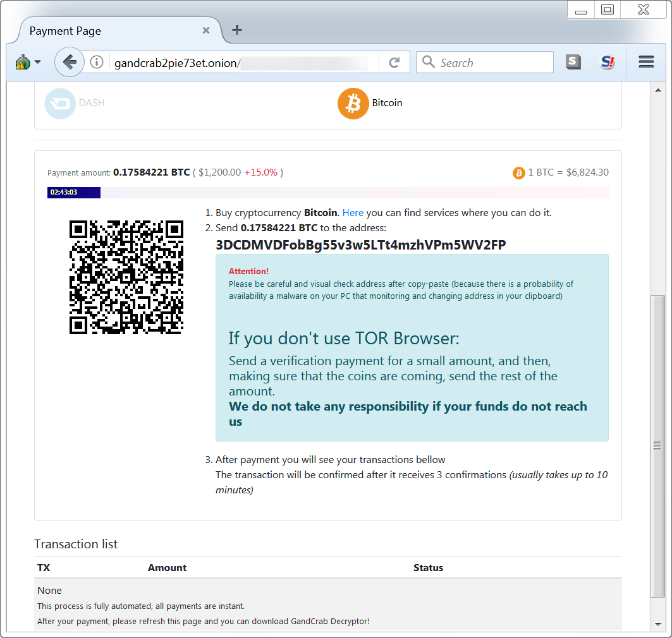
Task: Click the $1,200.00 price text
Action: coord(219,172)
